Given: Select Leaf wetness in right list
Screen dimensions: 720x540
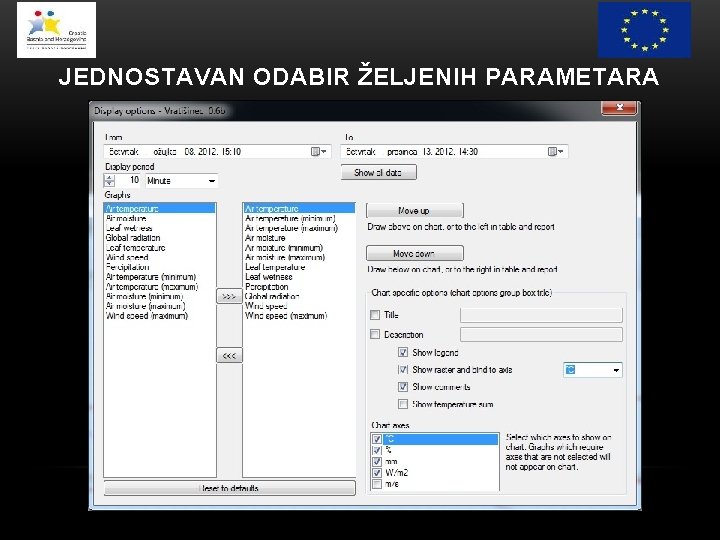Looking at the screenshot, I should (299, 277).
